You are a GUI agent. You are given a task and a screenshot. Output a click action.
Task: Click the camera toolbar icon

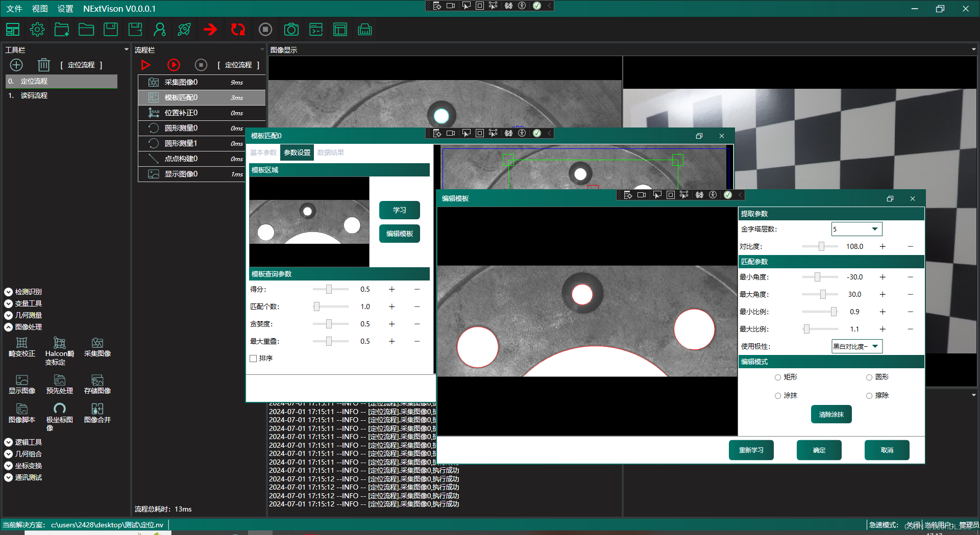[291, 30]
